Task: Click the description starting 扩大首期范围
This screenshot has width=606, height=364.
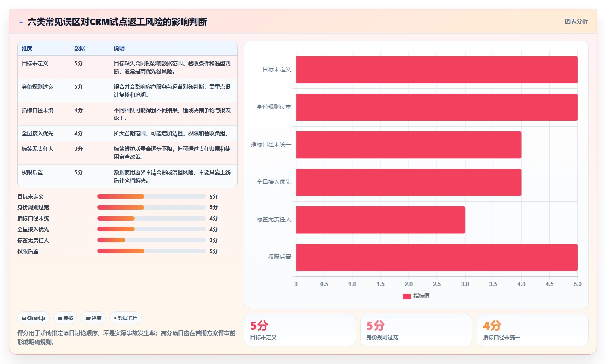Action: pyautogui.click(x=171, y=134)
